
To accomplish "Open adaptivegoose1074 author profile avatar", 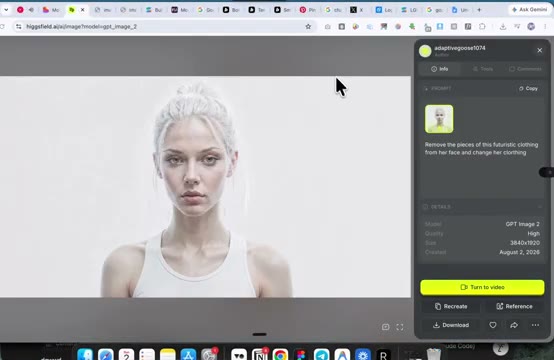I will point(425,51).
